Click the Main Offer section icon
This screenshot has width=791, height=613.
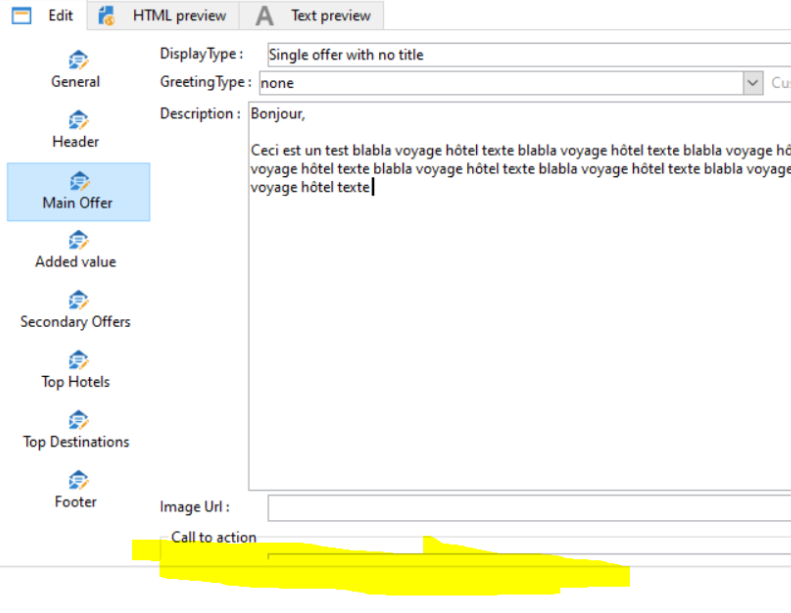click(78, 181)
